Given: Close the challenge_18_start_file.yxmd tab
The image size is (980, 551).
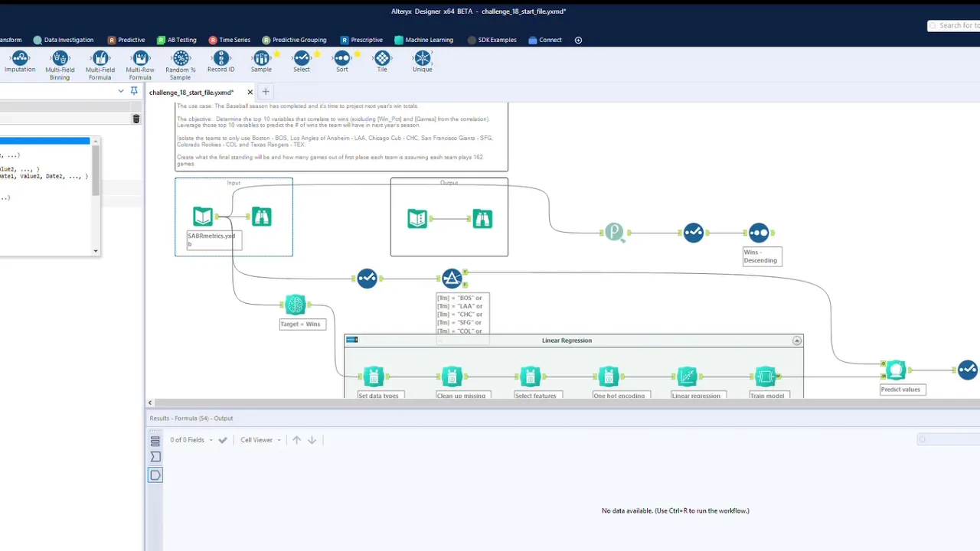Looking at the screenshot, I should 250,92.
